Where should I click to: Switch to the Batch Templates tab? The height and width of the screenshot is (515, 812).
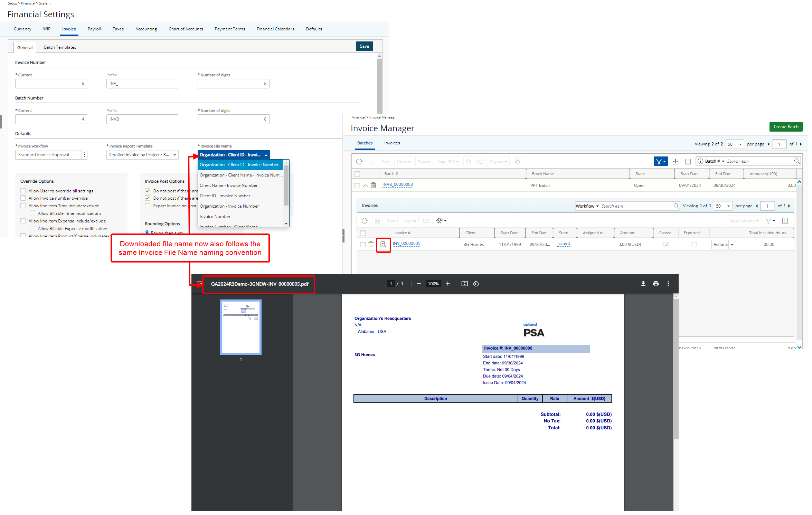tap(60, 47)
